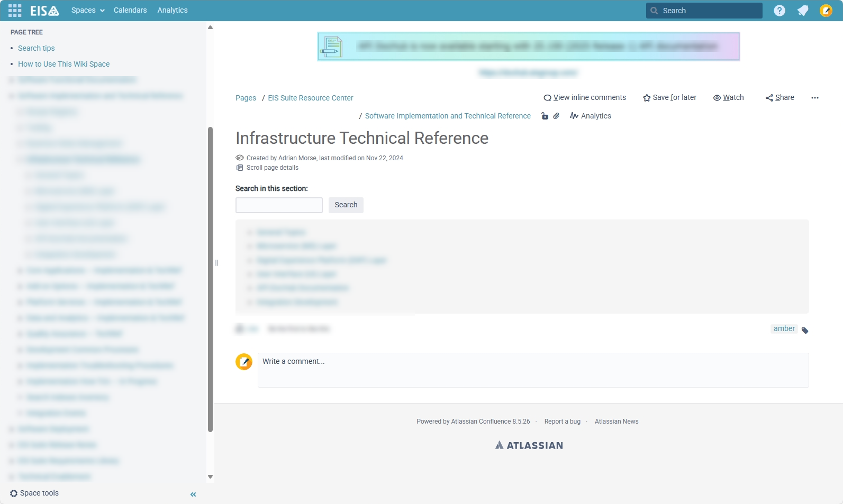View inline comments on the page
Viewport: 843px width, 504px height.
[585, 98]
